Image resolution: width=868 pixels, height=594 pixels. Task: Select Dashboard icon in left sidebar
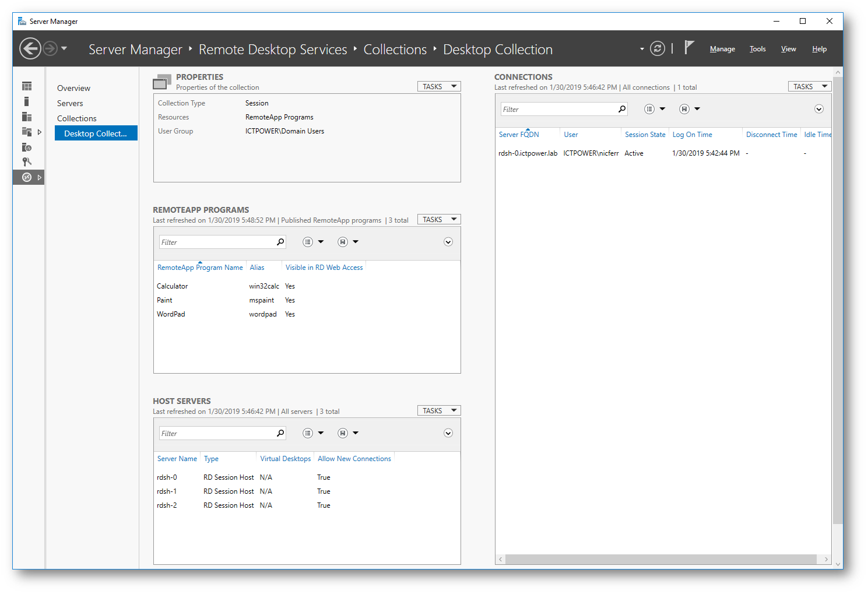tap(27, 86)
